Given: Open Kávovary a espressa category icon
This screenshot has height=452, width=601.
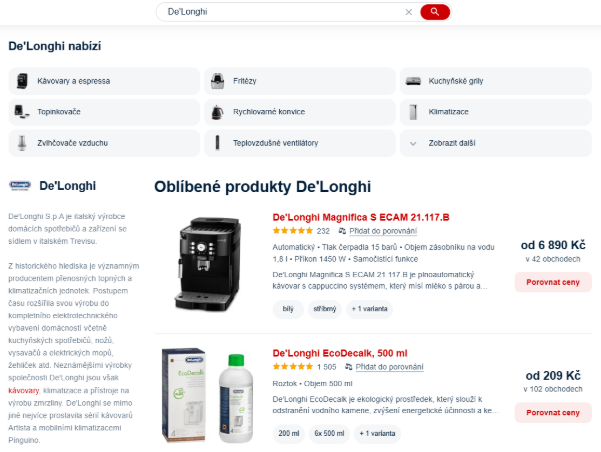Looking at the screenshot, I should (x=22, y=81).
